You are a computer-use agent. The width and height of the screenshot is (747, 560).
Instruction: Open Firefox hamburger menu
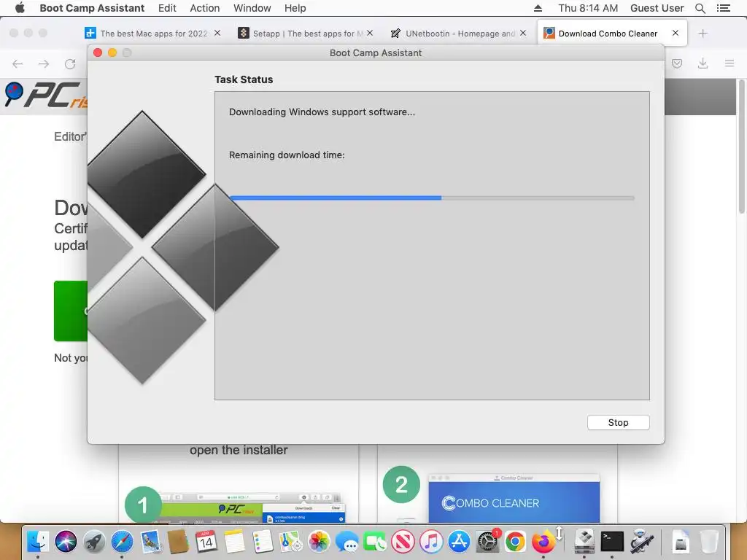729,63
